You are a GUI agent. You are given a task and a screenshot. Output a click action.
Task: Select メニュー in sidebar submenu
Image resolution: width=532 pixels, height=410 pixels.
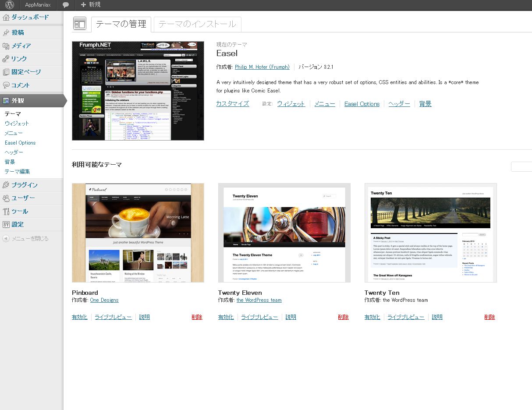click(14, 133)
